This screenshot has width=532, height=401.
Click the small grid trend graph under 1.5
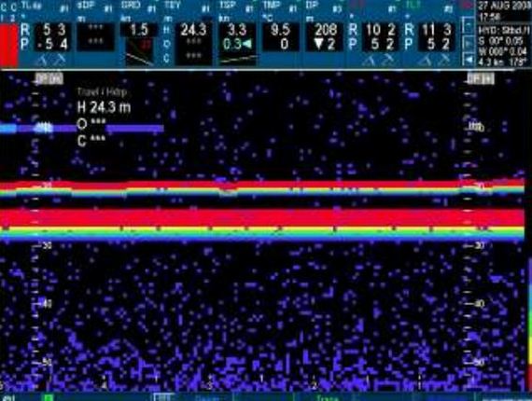pos(139,51)
